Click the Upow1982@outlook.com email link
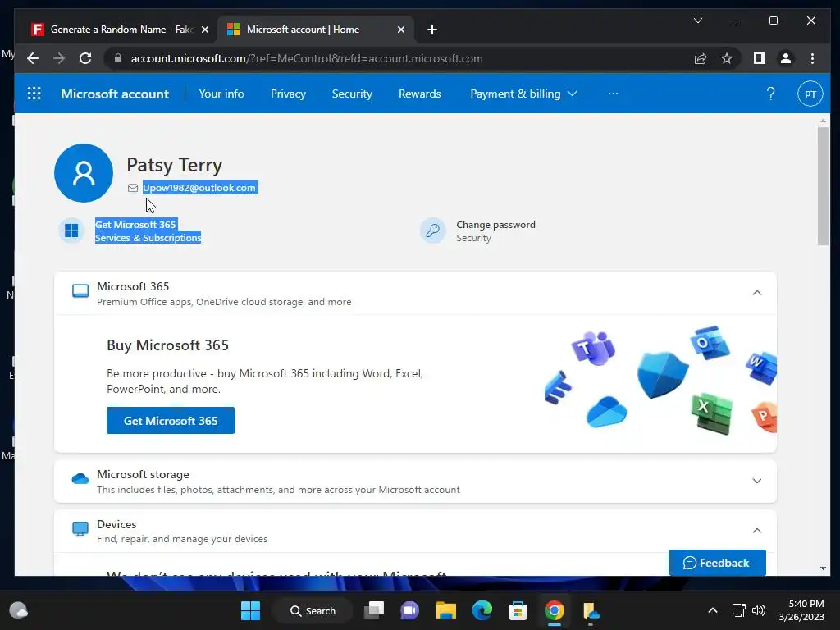Screen dimensions: 840x630 point(199,188)
